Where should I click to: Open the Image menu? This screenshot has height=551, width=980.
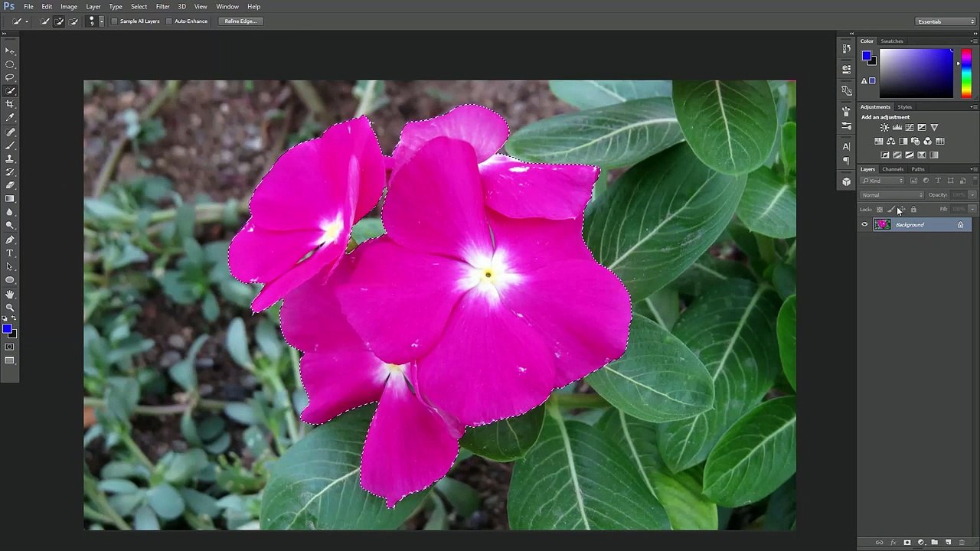pos(69,7)
